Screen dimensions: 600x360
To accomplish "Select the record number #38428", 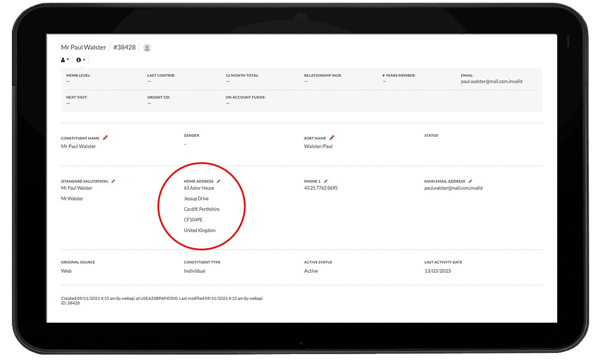I will (x=124, y=47).
